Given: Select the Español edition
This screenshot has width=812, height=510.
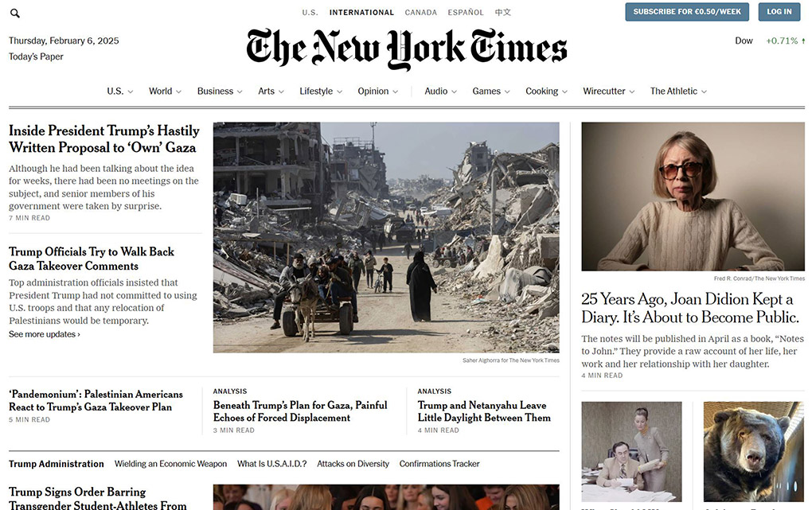Looking at the screenshot, I should [466, 13].
